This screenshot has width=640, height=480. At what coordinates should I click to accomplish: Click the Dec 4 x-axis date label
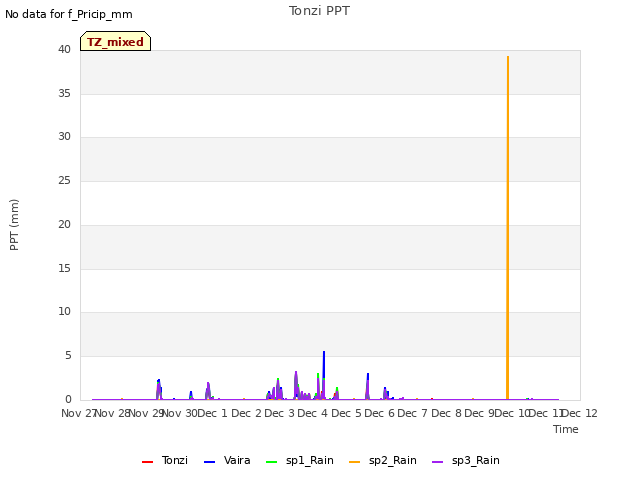(313, 413)
